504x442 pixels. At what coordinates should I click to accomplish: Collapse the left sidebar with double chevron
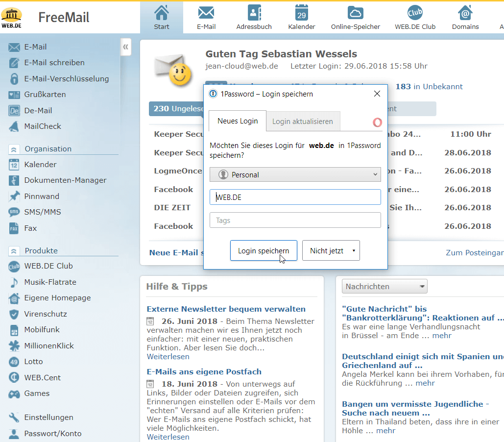[x=126, y=47]
